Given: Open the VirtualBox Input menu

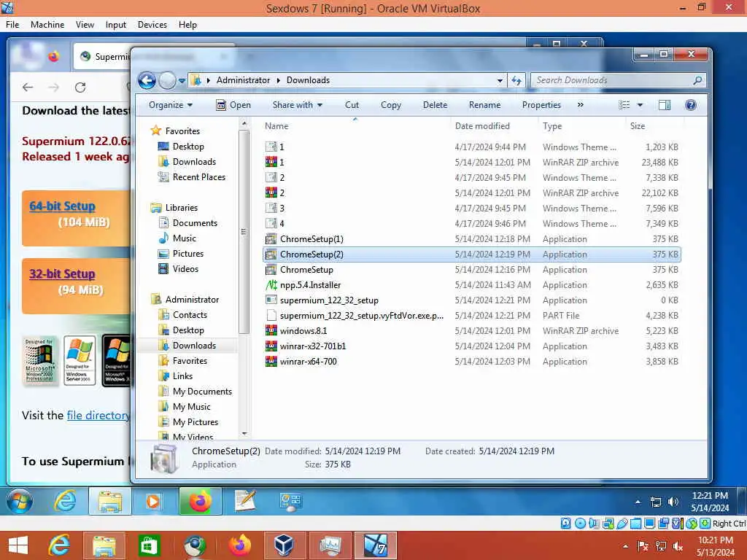Looking at the screenshot, I should coord(116,25).
